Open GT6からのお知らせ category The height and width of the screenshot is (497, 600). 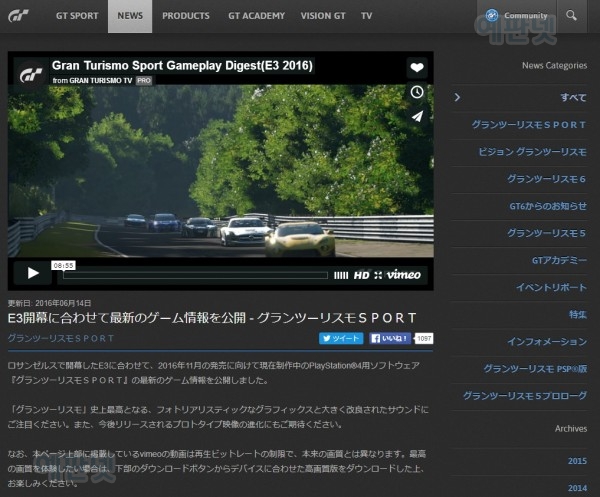point(548,206)
